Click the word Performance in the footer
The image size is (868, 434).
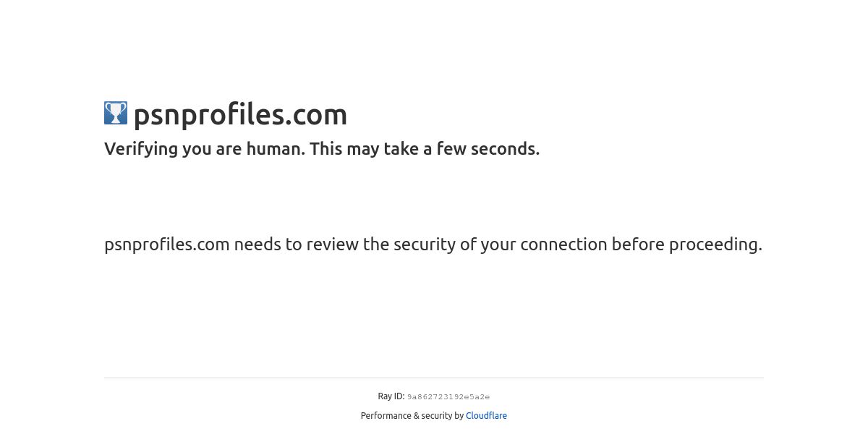click(x=386, y=416)
